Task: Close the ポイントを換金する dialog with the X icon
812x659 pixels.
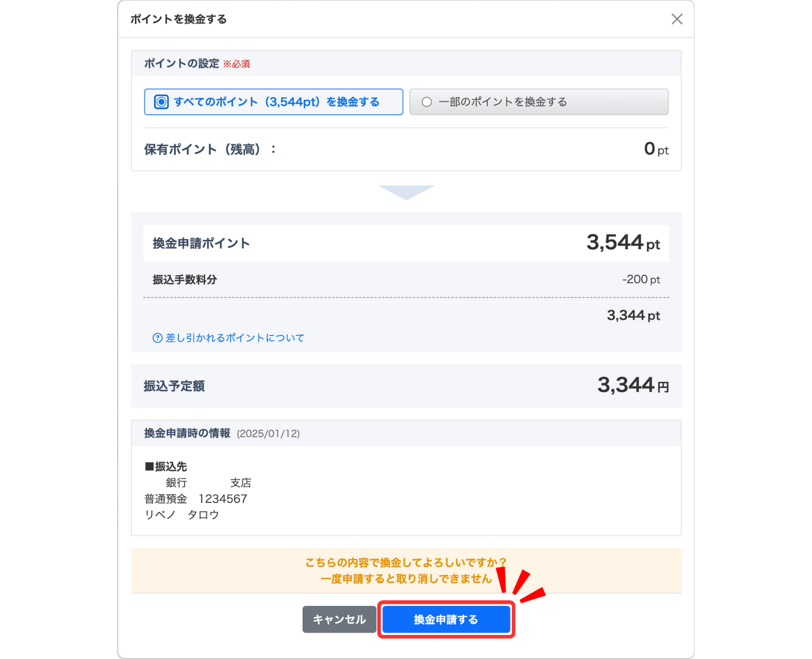Action: [x=677, y=19]
